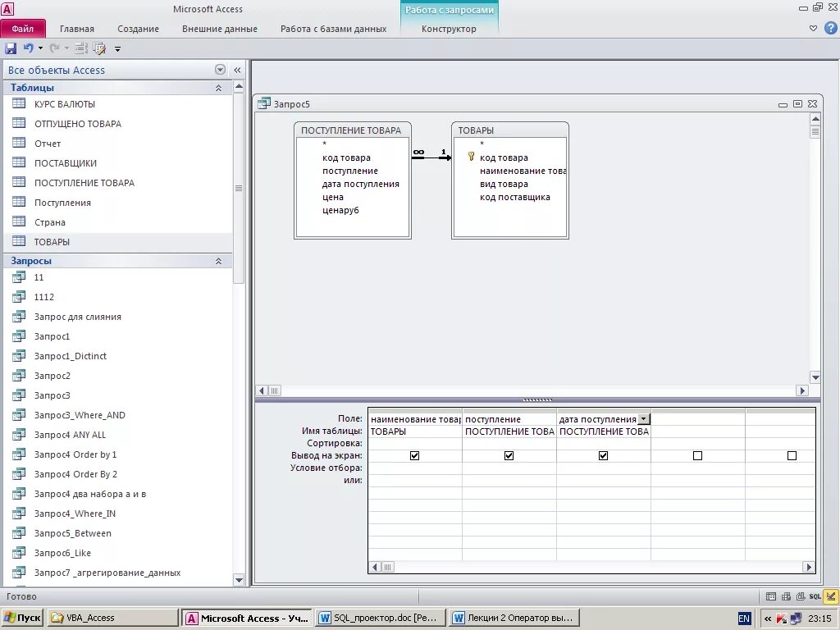
Task: Click the Запрос4 ANY ALL query icon
Action: pos(19,434)
